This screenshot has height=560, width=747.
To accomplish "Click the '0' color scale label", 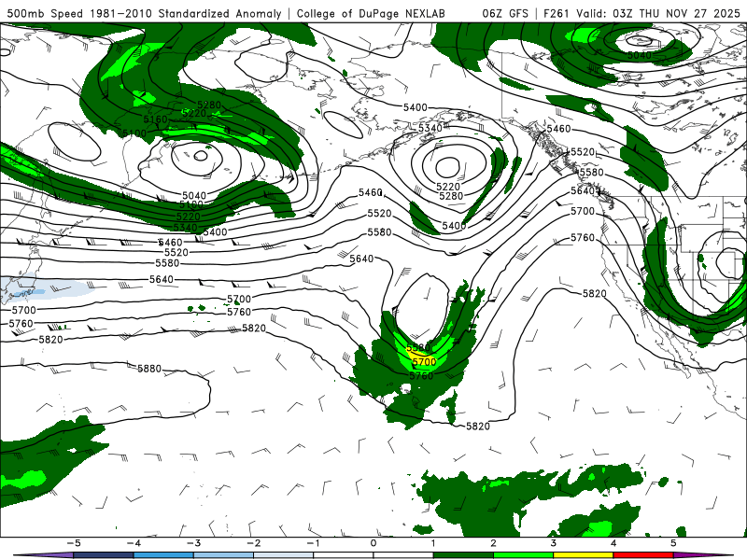I will pos(373,543).
